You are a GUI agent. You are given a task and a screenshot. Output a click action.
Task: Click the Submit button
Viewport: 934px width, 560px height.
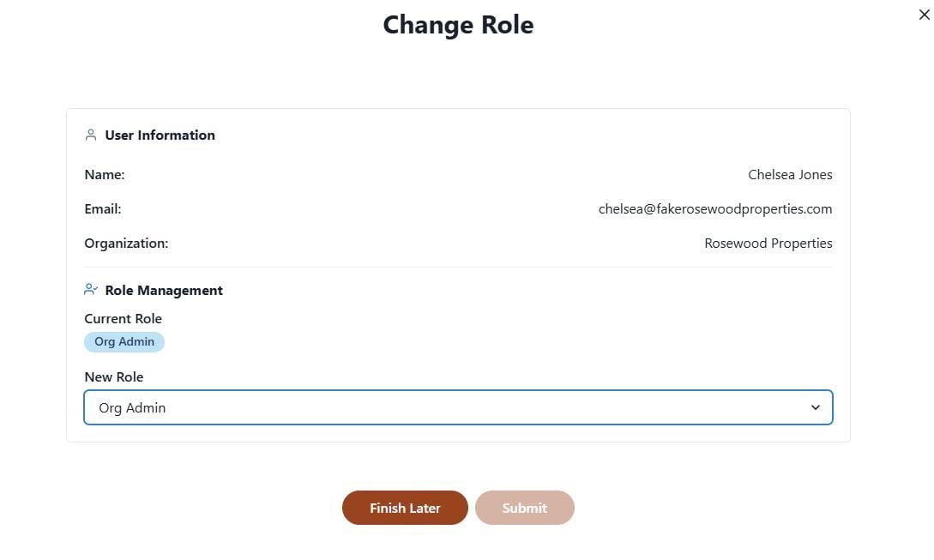point(525,508)
